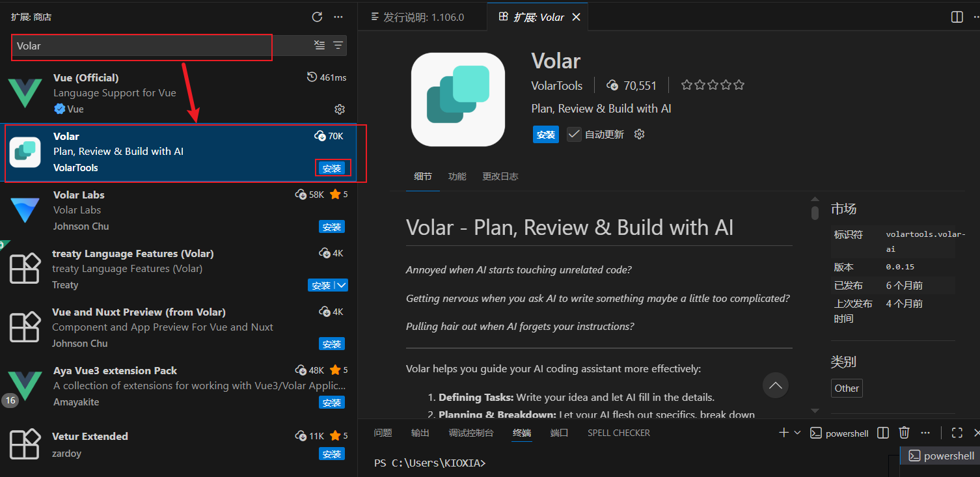
Task: Switch to 输出 panel tab
Action: click(420, 433)
